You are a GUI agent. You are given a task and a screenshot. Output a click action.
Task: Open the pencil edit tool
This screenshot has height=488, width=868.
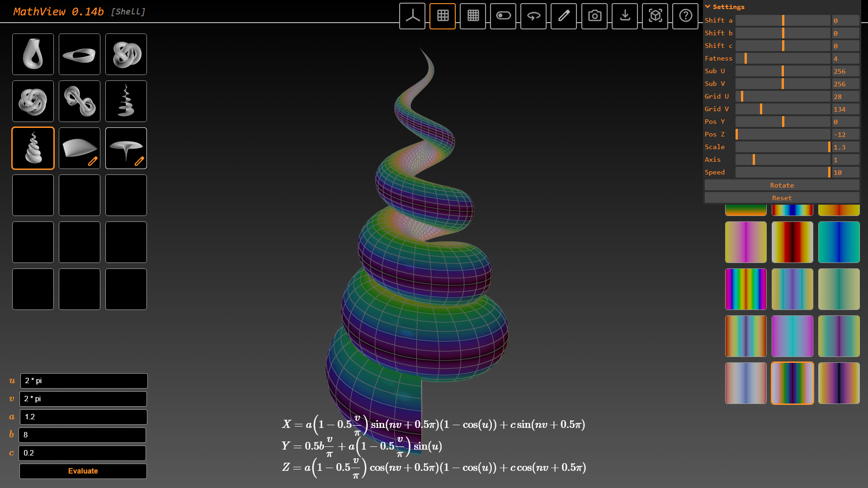tap(564, 16)
